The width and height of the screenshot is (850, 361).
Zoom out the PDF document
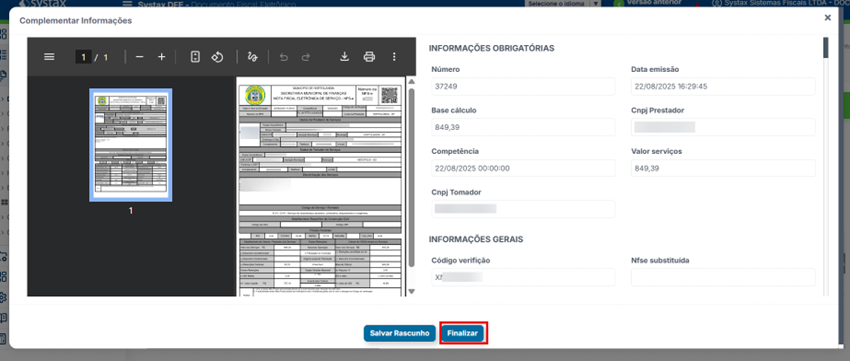(x=139, y=57)
